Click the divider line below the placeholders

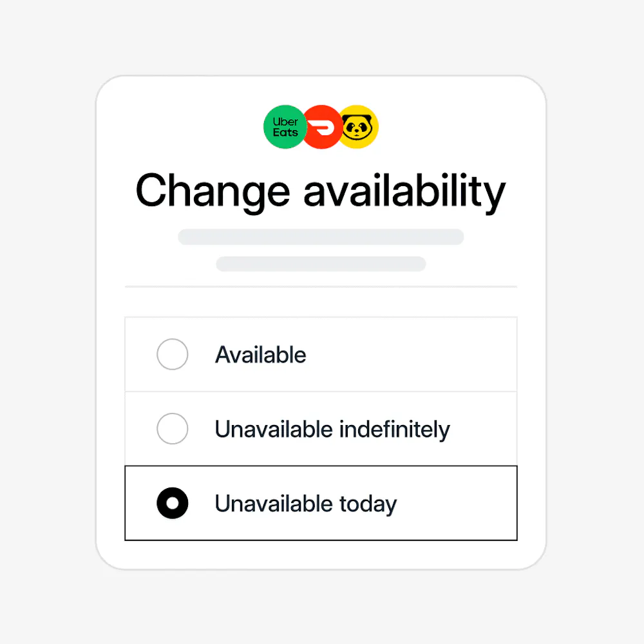tap(321, 287)
